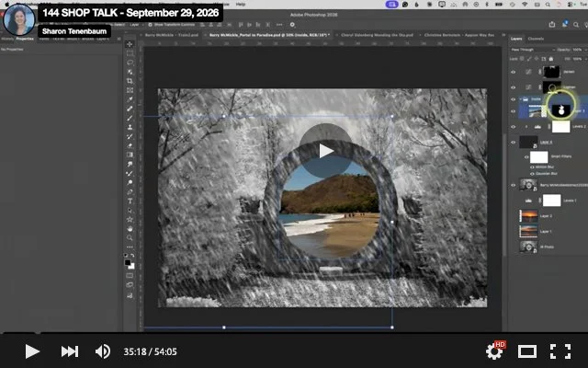The width and height of the screenshot is (588, 368).
Task: Open options bar gear settings
Action: click(292, 25)
